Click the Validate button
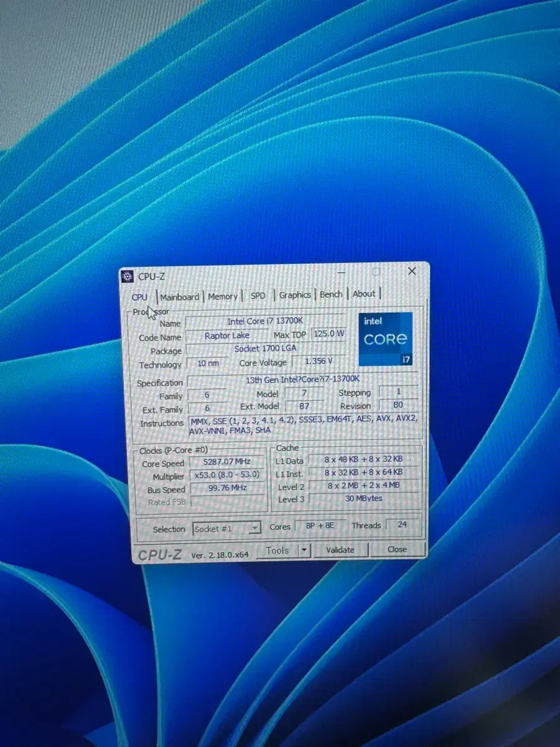Viewport: 560px width, 747px height. point(340,550)
